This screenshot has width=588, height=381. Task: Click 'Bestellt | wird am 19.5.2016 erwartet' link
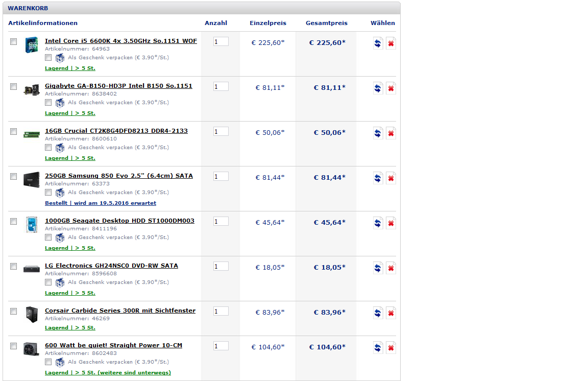point(101,203)
